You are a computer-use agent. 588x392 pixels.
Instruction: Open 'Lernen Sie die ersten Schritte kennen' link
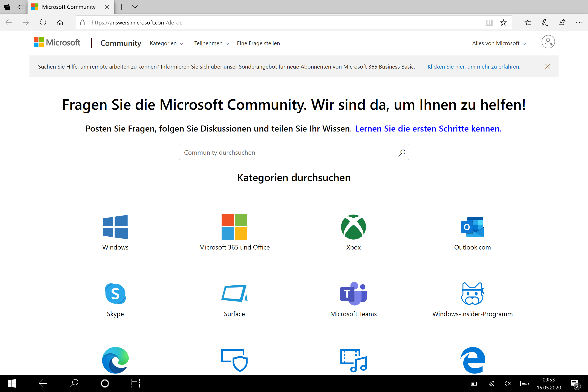click(x=428, y=129)
